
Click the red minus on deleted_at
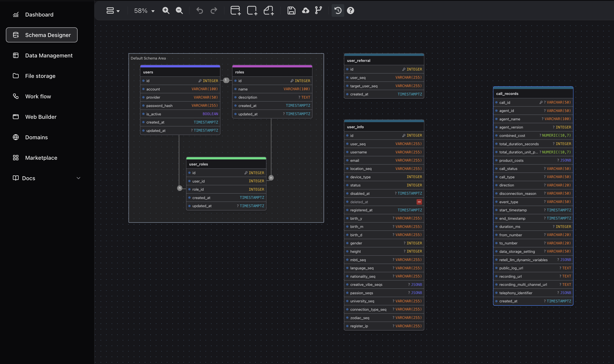419,202
